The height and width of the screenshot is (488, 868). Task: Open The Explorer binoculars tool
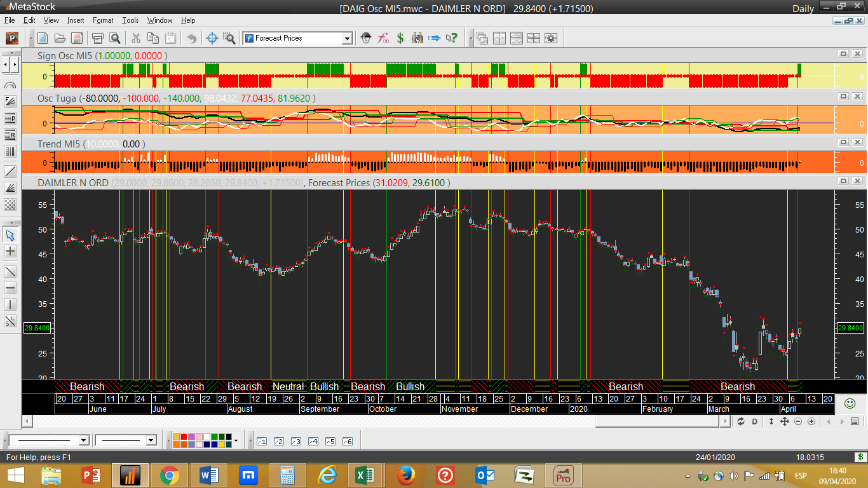point(417,38)
